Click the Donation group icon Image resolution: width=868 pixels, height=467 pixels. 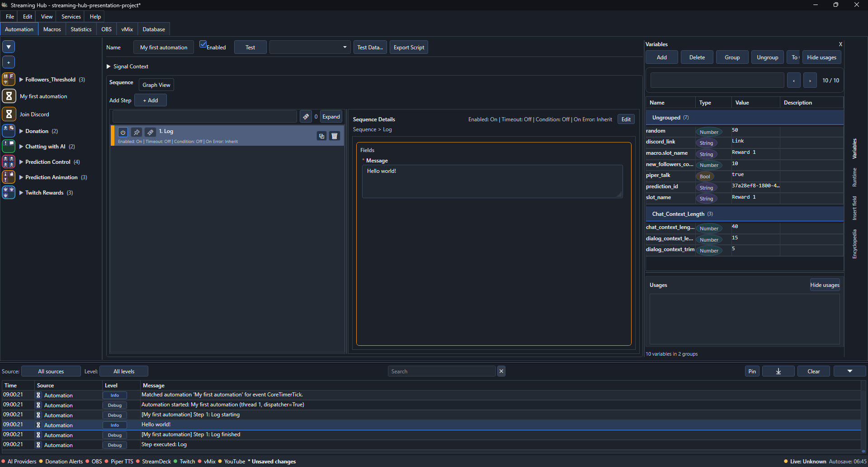9,131
